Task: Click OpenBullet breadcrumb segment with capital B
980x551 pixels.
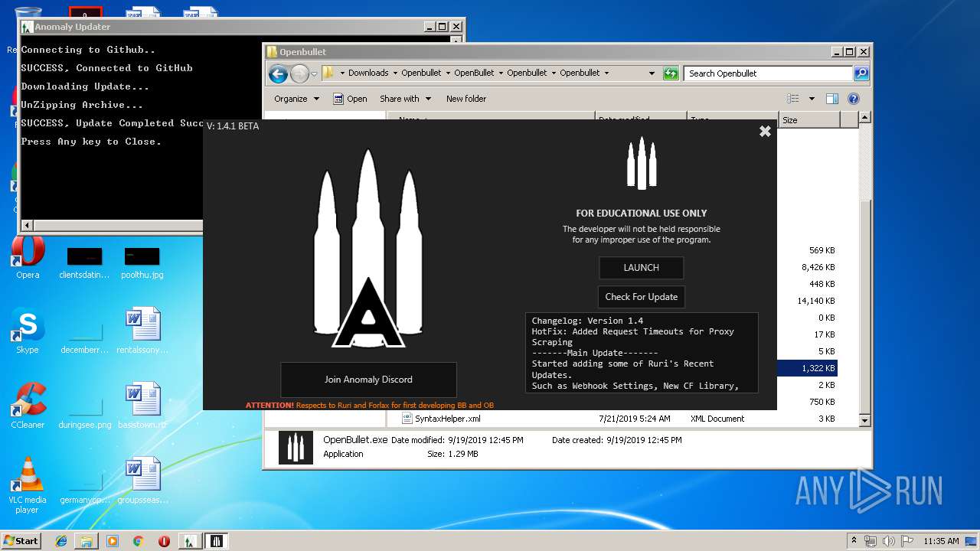Action: (x=474, y=73)
